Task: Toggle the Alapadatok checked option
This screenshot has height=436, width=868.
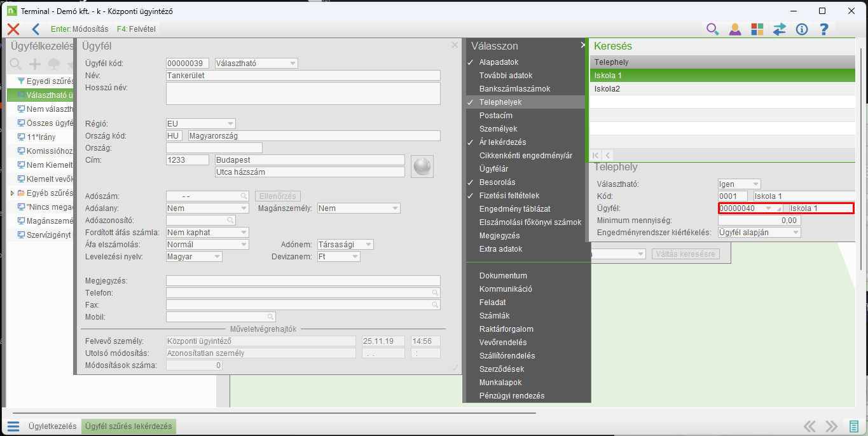Action: click(x=499, y=62)
